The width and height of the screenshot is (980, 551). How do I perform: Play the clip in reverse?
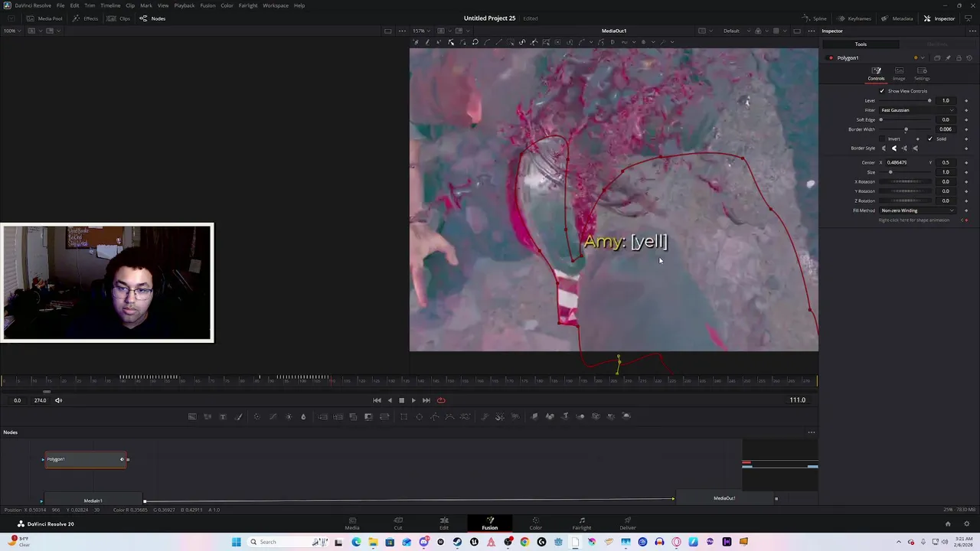click(389, 400)
